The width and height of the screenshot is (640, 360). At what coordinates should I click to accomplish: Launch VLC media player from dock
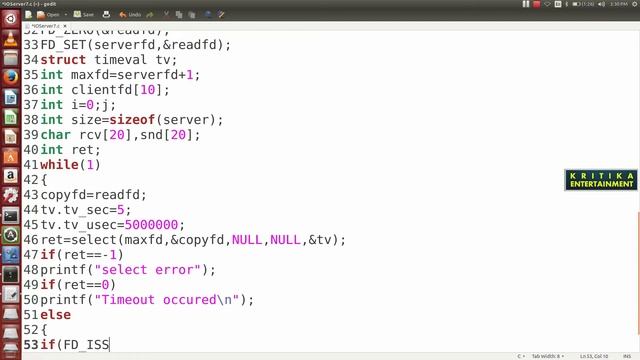(11, 39)
